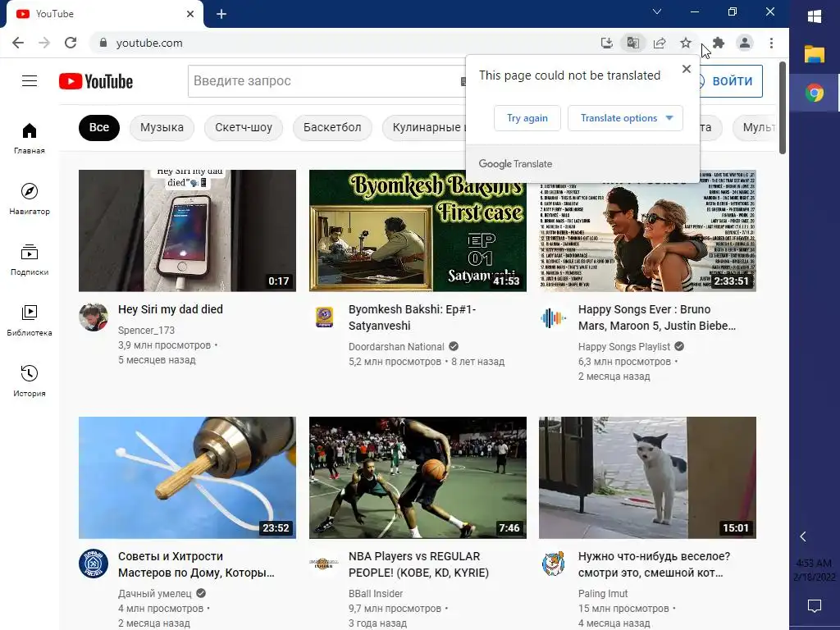Click the YouTube search input field

click(x=326, y=81)
